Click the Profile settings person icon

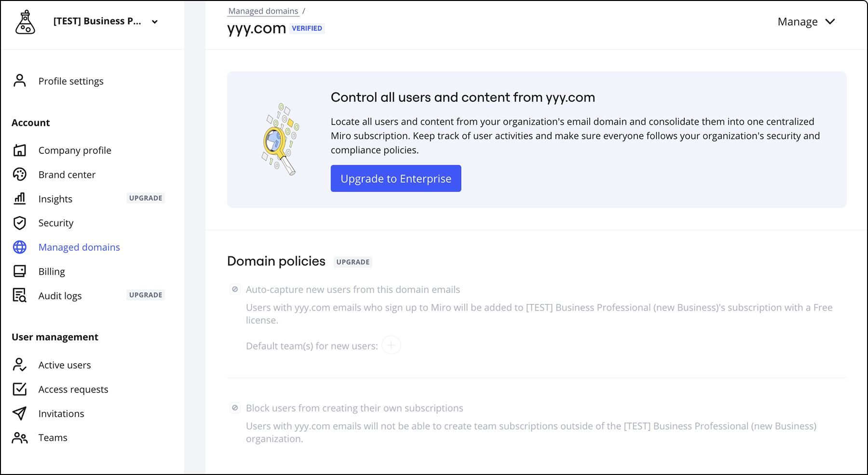coord(19,81)
